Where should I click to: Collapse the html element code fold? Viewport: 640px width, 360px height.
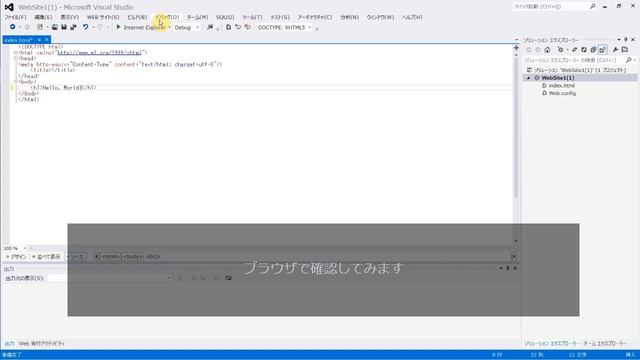tap(16, 53)
